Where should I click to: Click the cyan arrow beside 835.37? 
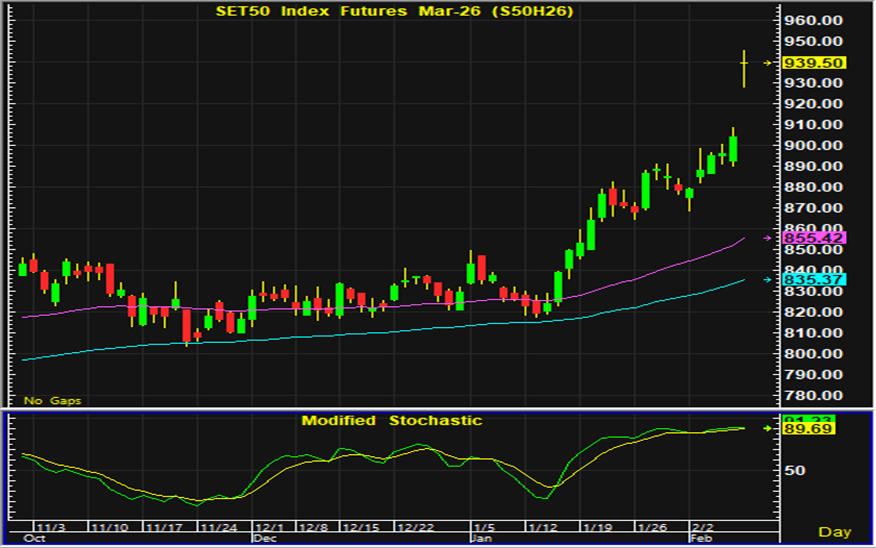click(x=768, y=281)
